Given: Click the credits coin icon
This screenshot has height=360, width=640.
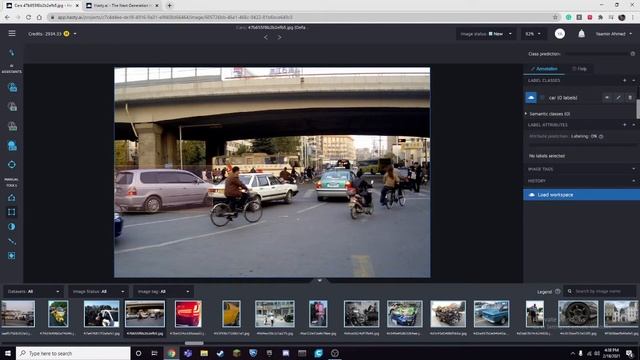Looking at the screenshot, I should tap(67, 34).
